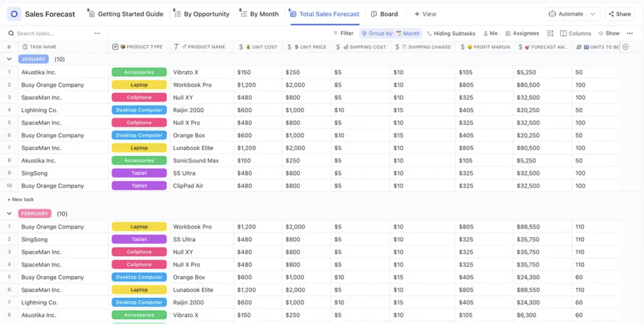This screenshot has height=336, width=644.
Task: Click the Shipping Cost column header
Action: pos(361,47)
